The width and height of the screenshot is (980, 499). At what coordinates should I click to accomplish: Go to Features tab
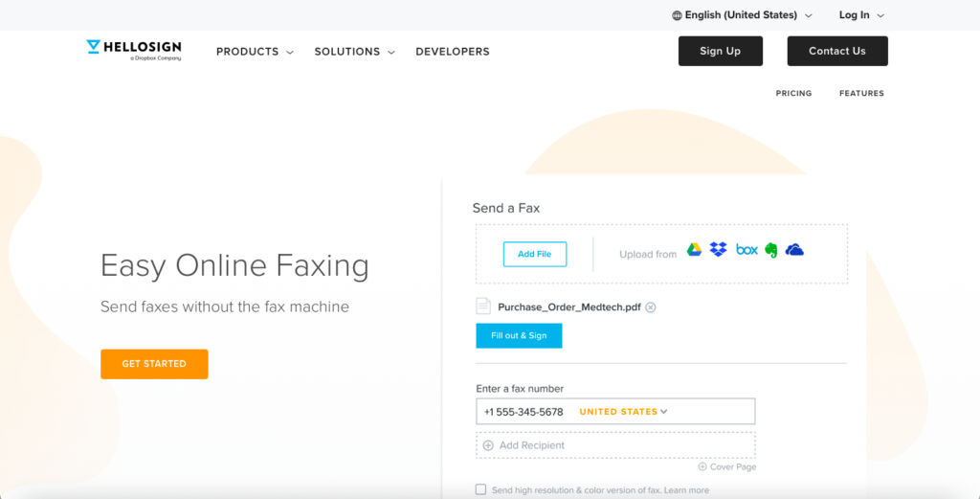[861, 93]
